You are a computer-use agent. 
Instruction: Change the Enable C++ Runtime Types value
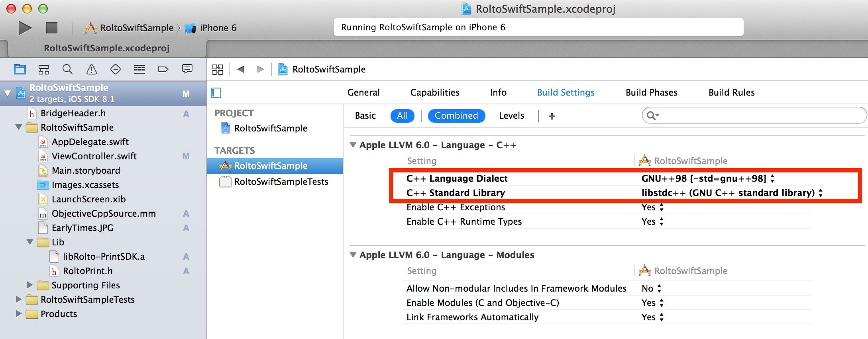coord(652,221)
